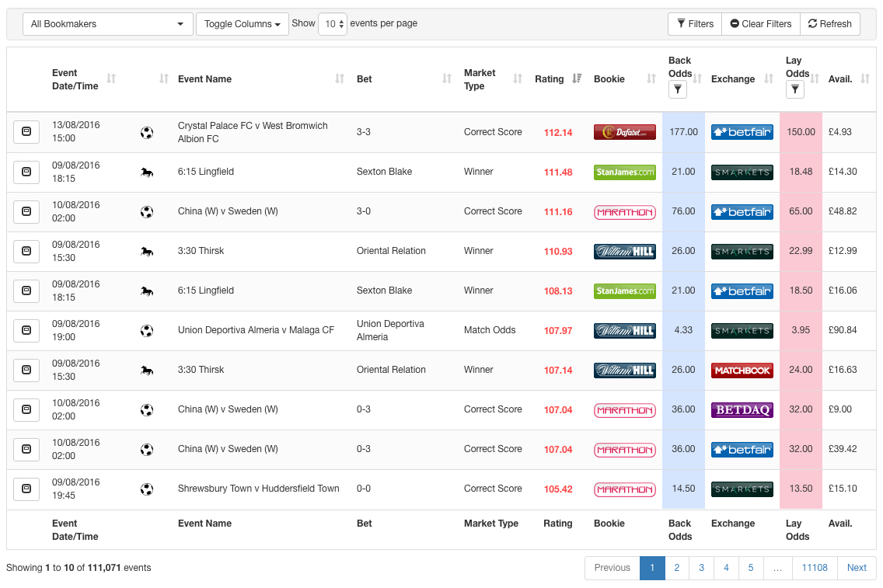Click the Lay Odds filter funnel icon
The width and height of the screenshot is (883, 588).
point(794,91)
